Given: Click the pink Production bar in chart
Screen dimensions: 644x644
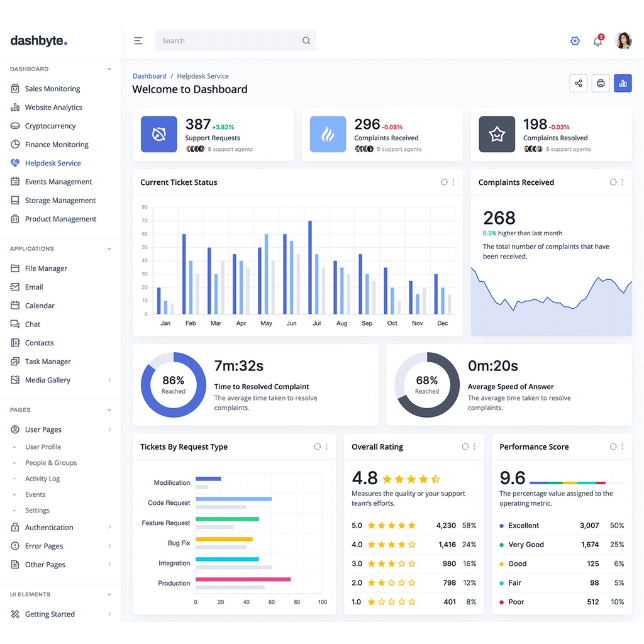Looking at the screenshot, I should click(243, 579).
